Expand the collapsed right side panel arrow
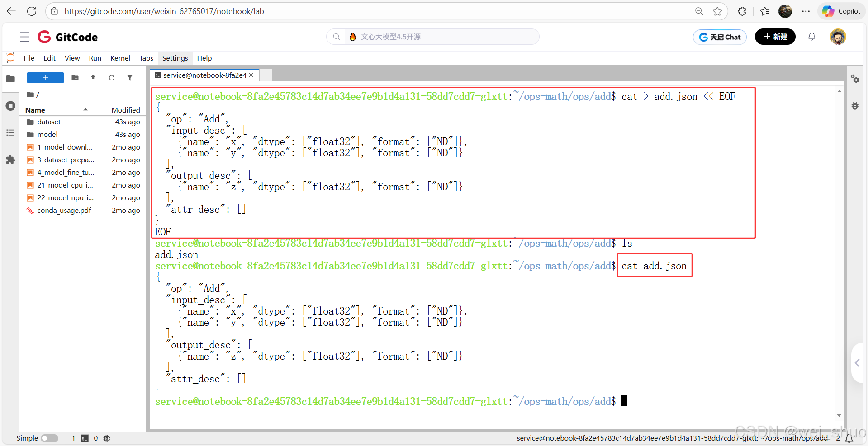The height and width of the screenshot is (446, 868). pyautogui.click(x=858, y=363)
